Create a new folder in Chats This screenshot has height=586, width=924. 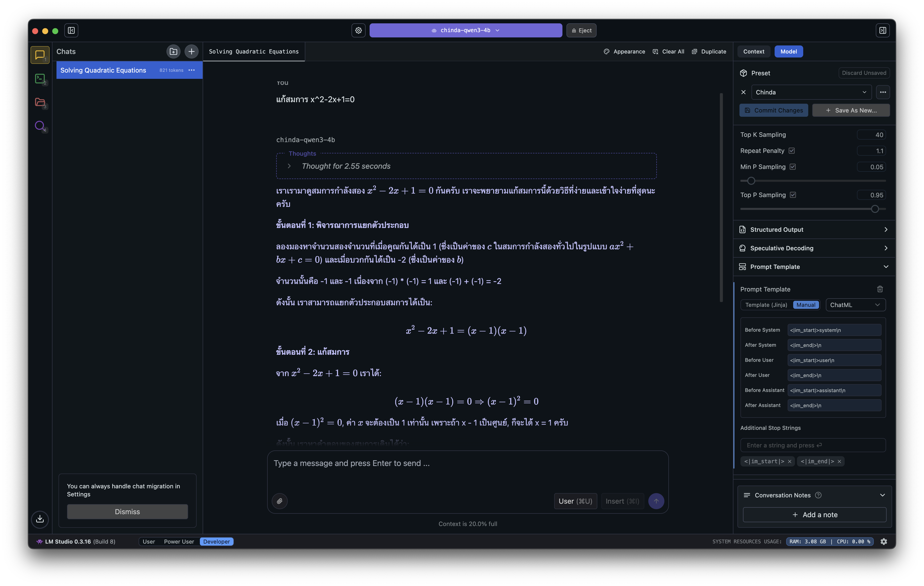174,51
